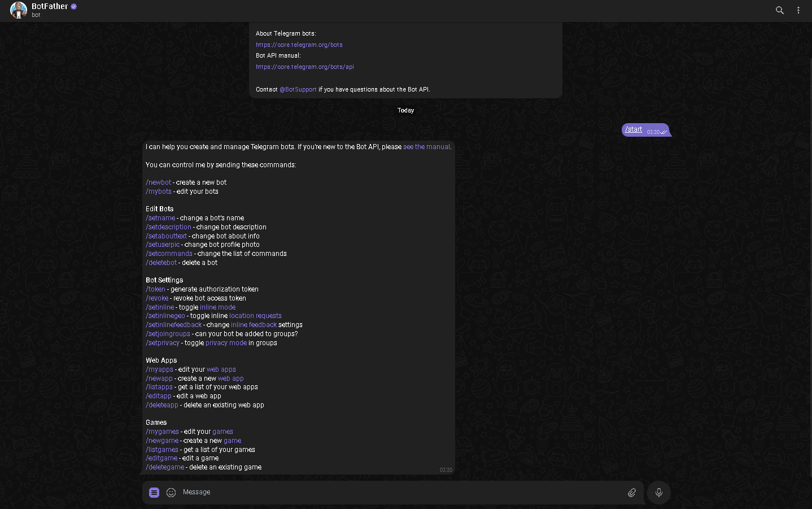The image size is (812, 509).
Task: Select the /revoke command
Action: (x=157, y=298)
